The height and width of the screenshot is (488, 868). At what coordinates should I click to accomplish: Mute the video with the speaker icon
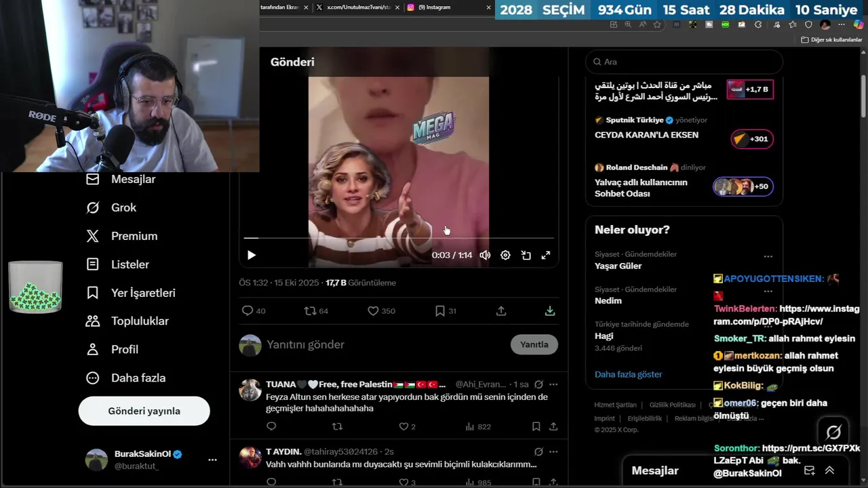click(x=485, y=256)
